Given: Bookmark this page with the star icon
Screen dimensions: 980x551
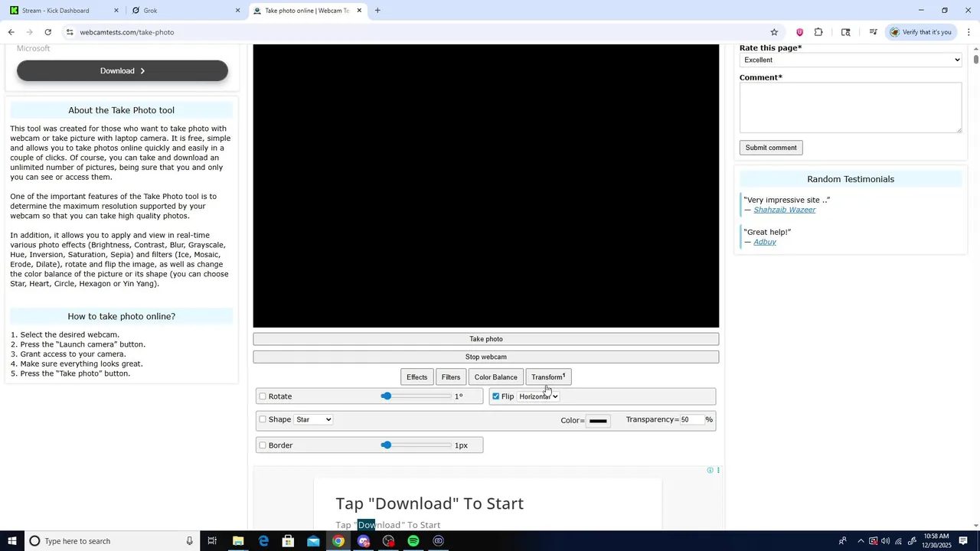Looking at the screenshot, I should coord(774,32).
